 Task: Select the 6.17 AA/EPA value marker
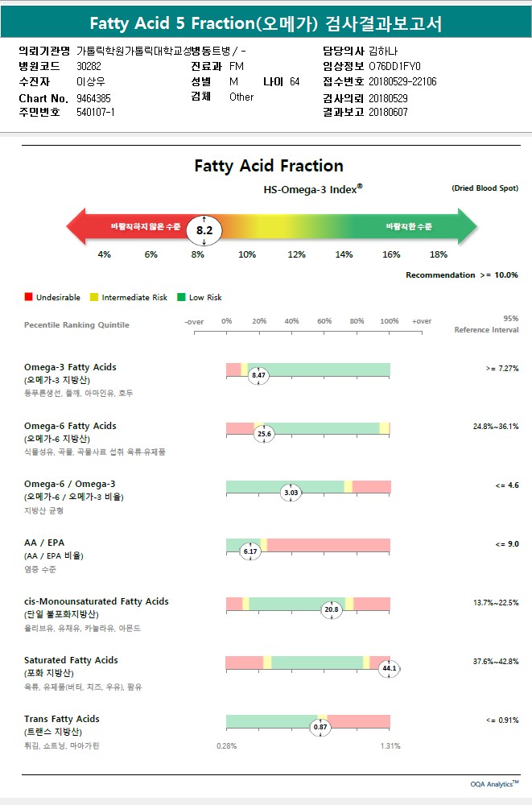[250, 551]
